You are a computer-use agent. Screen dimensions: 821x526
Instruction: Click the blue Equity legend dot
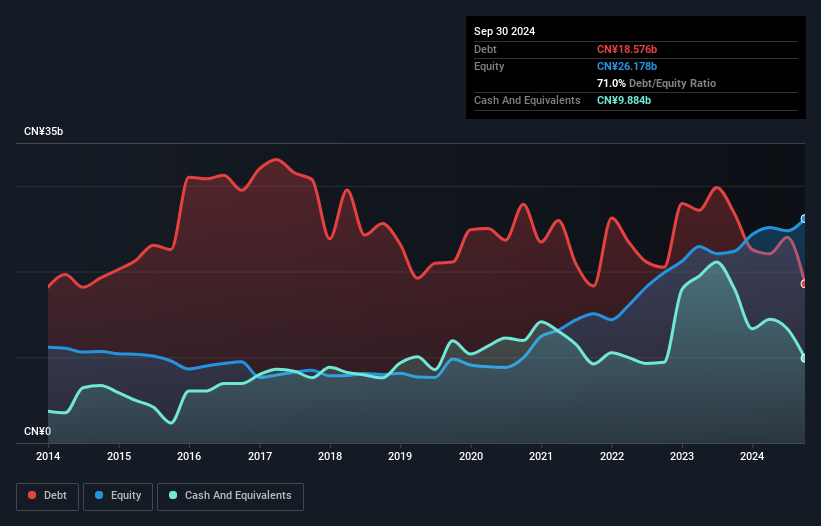tap(99, 495)
